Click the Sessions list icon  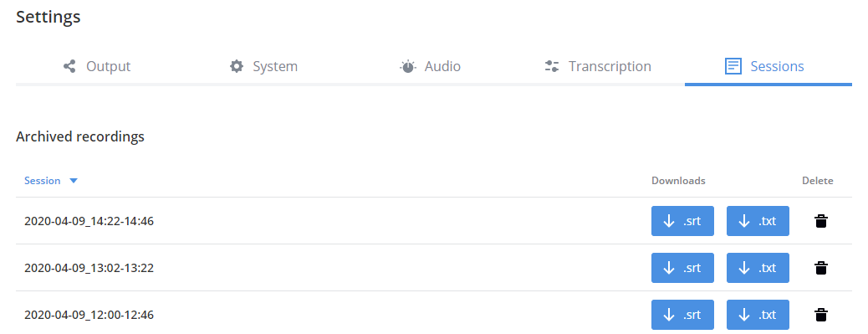[733, 66]
